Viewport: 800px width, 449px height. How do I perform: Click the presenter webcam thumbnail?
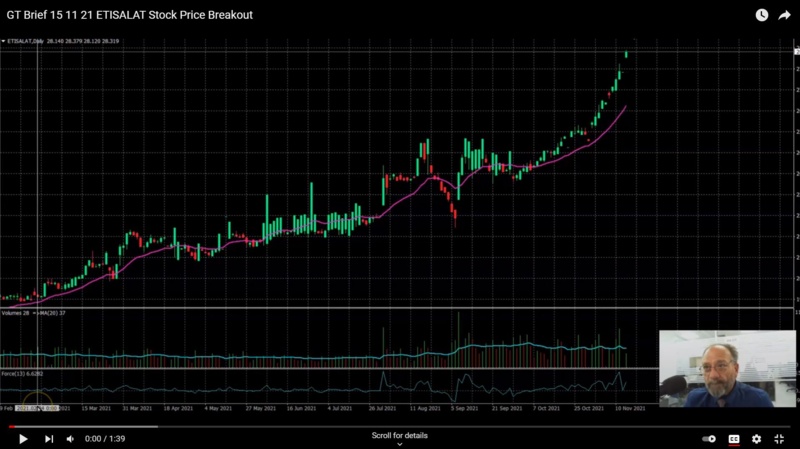[x=727, y=368]
